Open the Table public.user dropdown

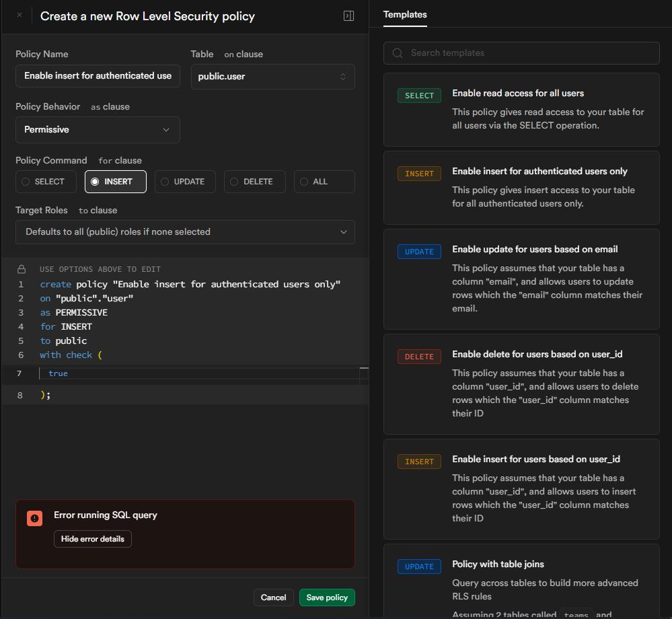(272, 77)
